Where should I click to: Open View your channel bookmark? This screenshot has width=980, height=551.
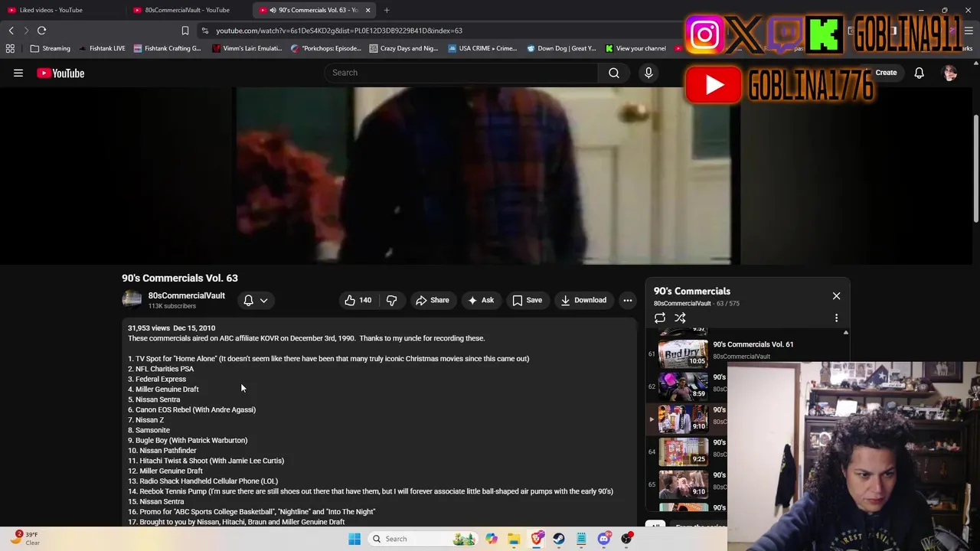pos(635,48)
